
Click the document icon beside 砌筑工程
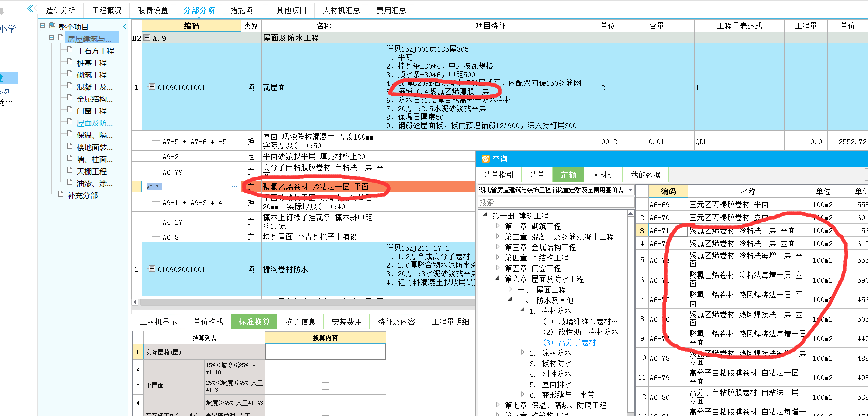[x=70, y=73]
